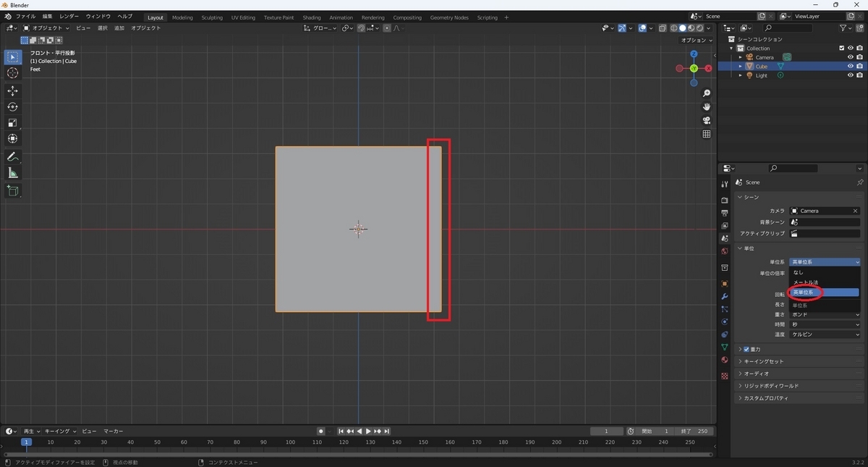The width and height of the screenshot is (868, 467).
Task: Hide the Cube object with eye icon
Action: (x=851, y=66)
